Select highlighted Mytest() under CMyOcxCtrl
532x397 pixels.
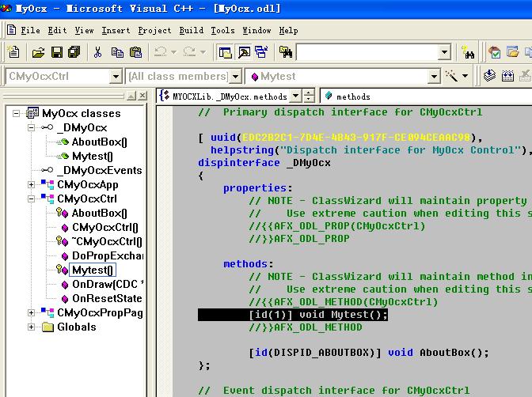click(x=93, y=270)
